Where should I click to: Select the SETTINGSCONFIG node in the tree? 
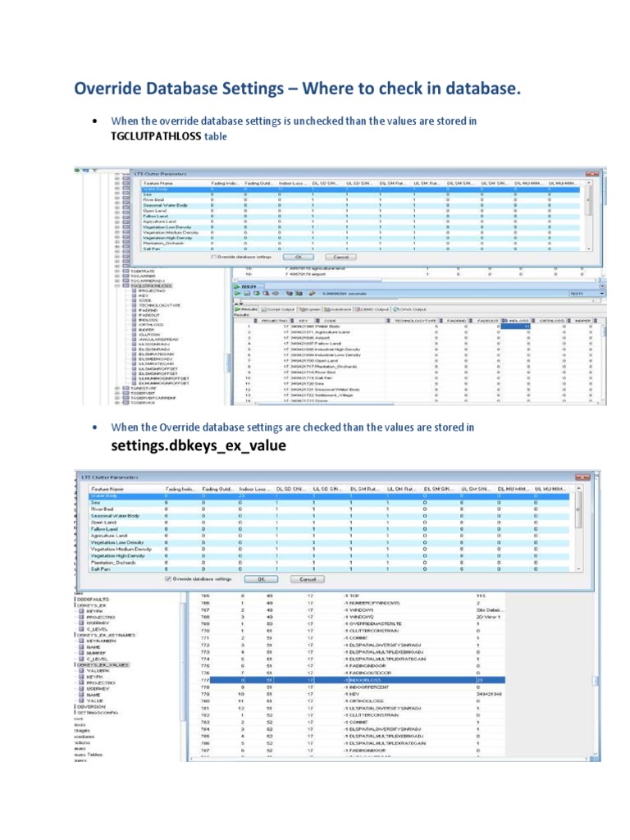(98, 713)
